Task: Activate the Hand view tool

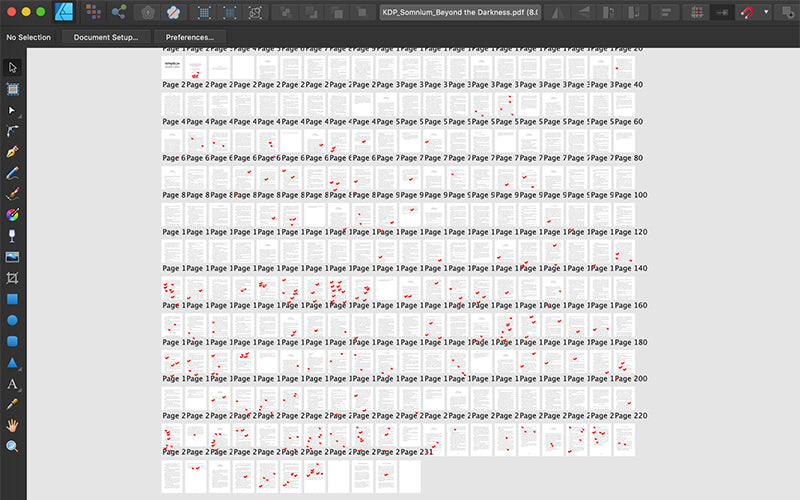Action: click(x=13, y=425)
